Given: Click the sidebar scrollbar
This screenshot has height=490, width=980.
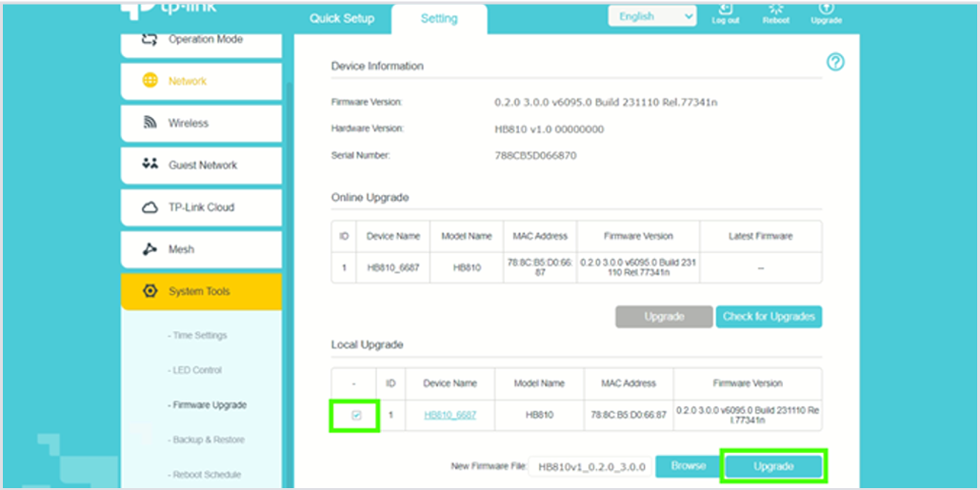Looking at the screenshot, I should 289,284.
